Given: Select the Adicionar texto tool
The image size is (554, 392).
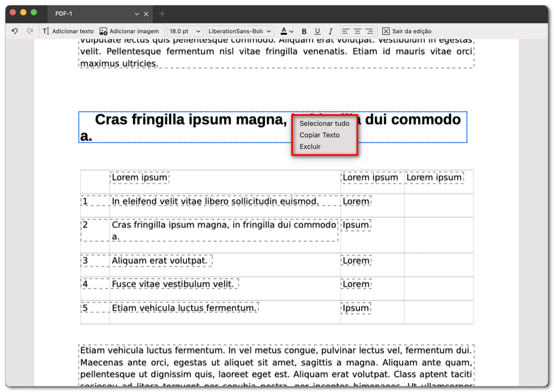Looking at the screenshot, I should pos(68,31).
